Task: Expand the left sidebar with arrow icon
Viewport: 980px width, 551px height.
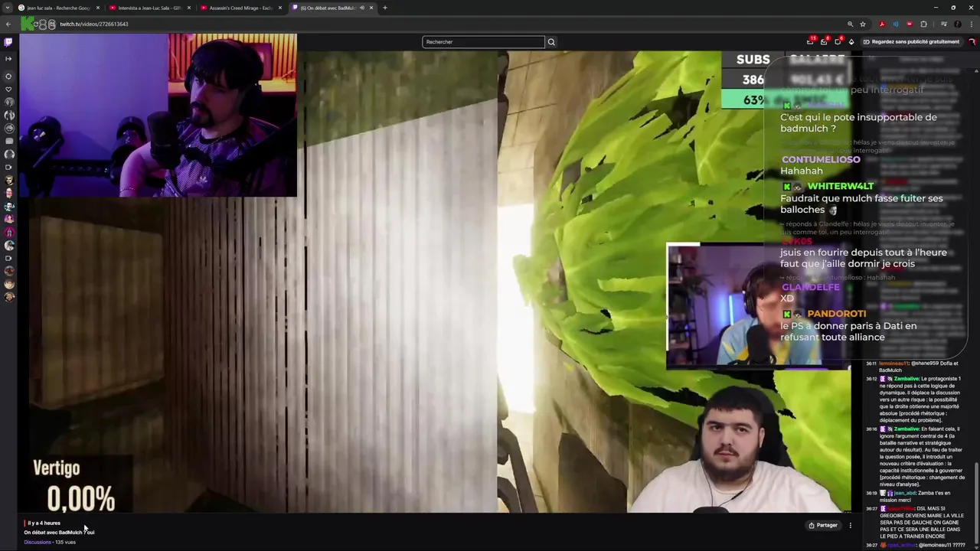Action: pos(8,58)
